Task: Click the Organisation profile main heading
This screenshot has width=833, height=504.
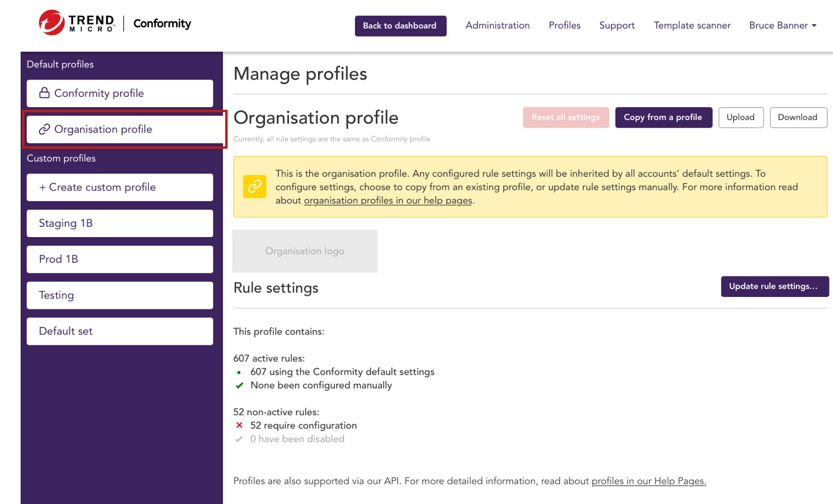Action: tap(315, 118)
